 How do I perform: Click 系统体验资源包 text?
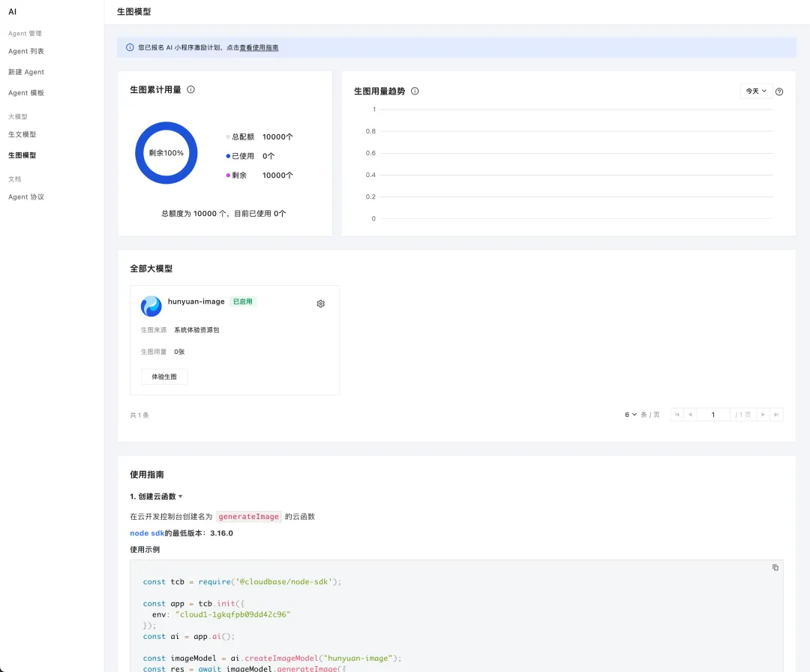coord(196,330)
